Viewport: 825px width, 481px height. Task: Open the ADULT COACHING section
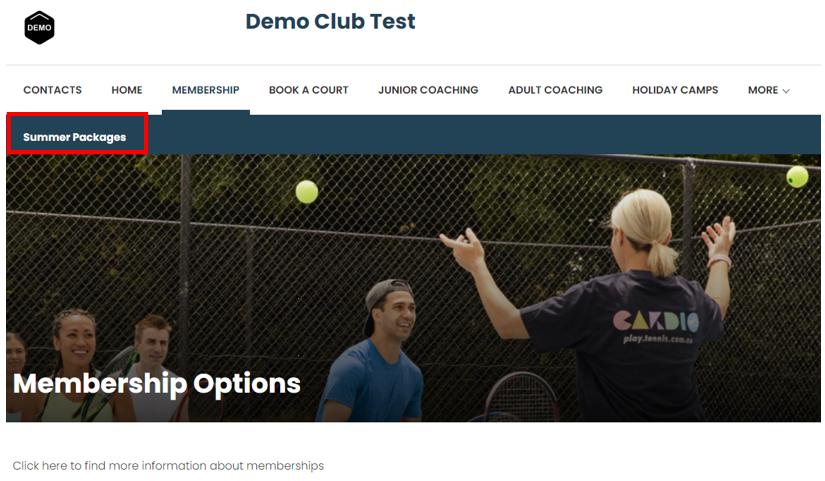[555, 90]
